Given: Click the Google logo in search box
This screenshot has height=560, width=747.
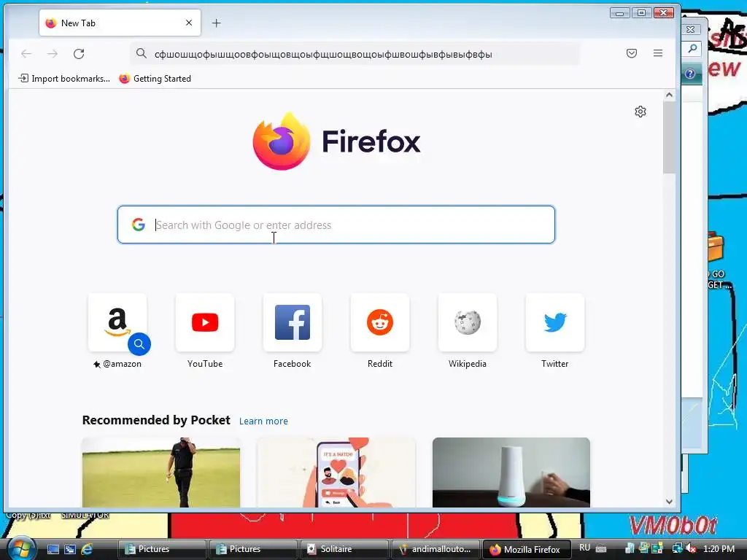Looking at the screenshot, I should (139, 225).
